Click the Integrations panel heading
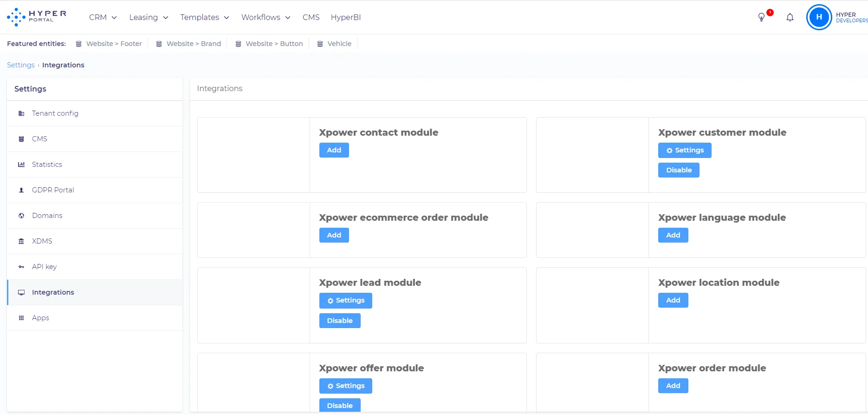 (x=220, y=88)
